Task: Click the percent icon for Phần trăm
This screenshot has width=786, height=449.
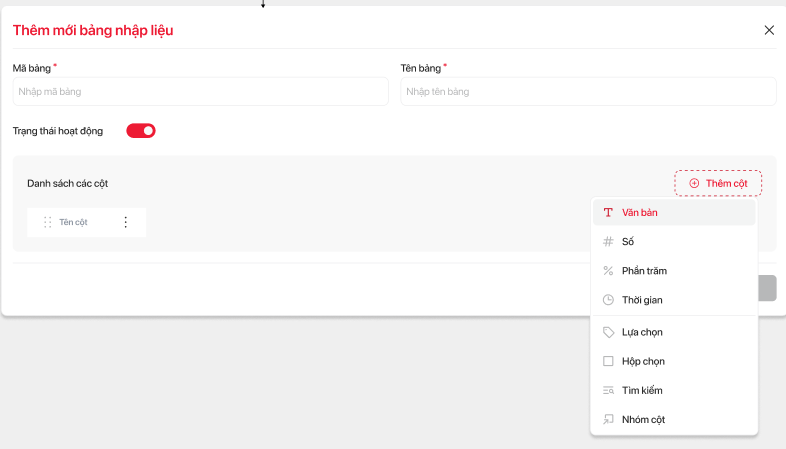Action: 608,271
